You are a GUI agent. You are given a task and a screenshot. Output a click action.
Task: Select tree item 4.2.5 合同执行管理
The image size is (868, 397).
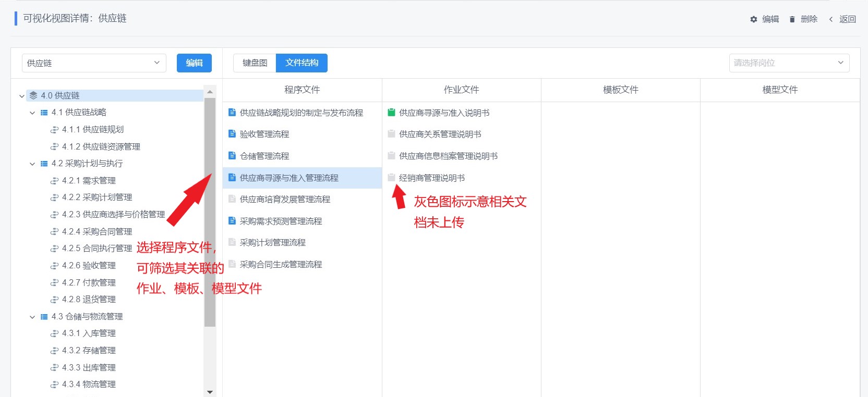pyautogui.click(x=97, y=249)
